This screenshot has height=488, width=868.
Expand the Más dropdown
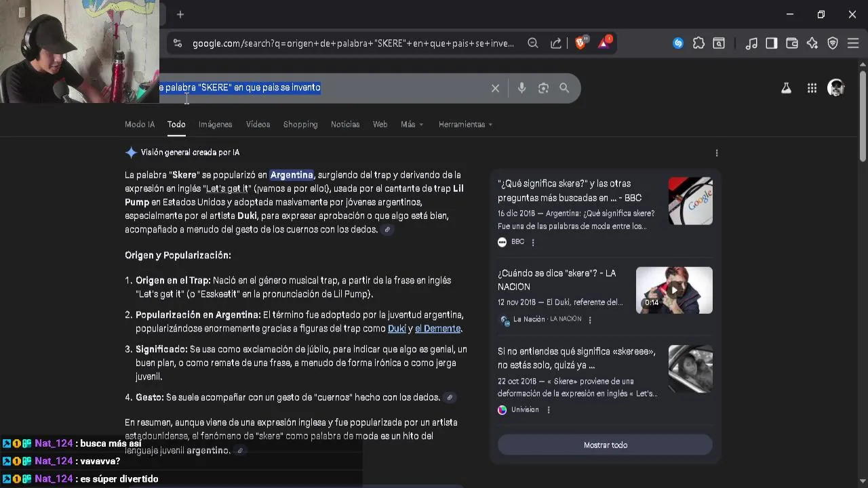(412, 125)
